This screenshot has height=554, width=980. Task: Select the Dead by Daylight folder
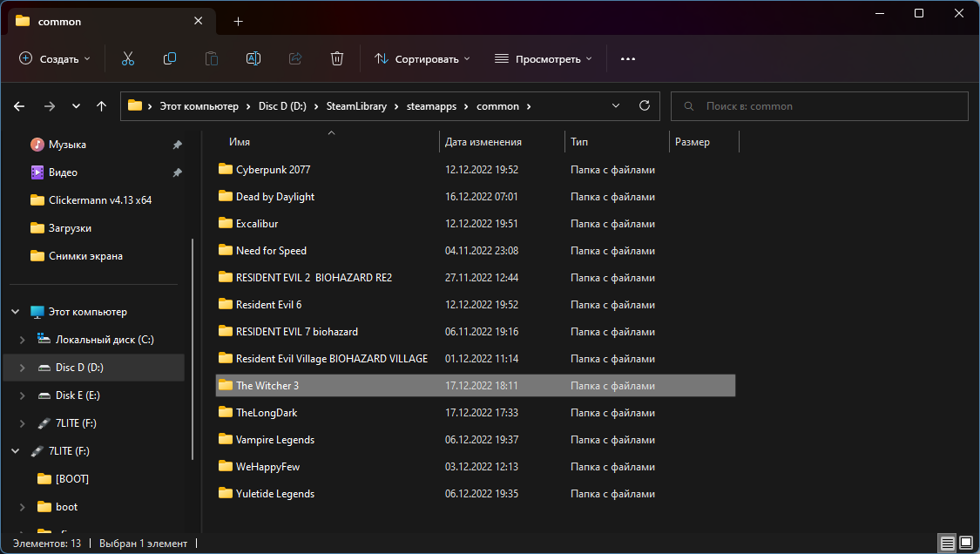(x=476, y=196)
